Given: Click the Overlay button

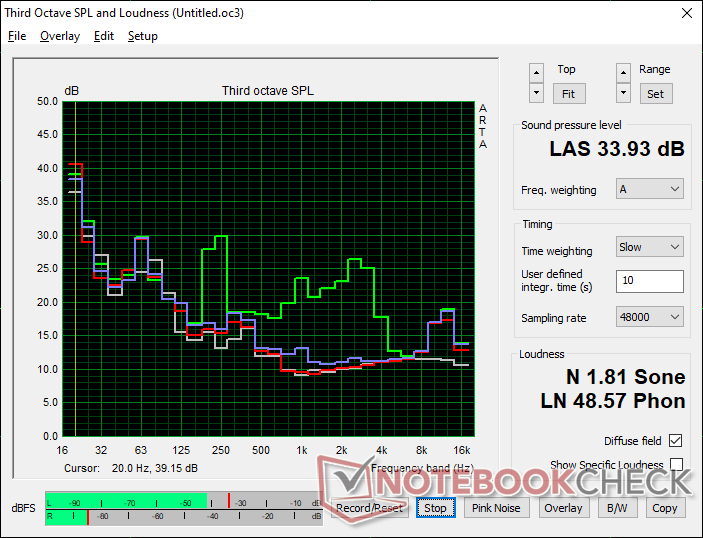Looking at the screenshot, I should 563,508.
